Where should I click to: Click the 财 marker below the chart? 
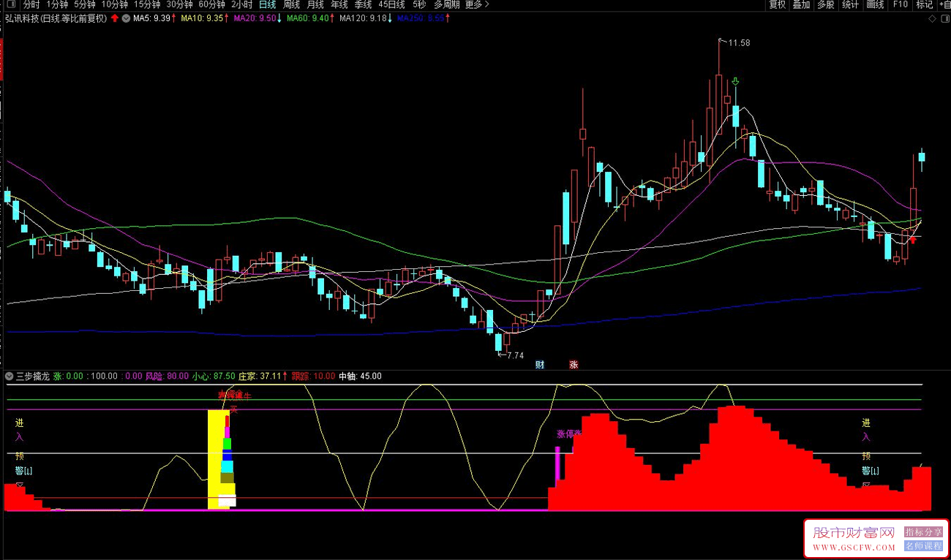click(x=540, y=364)
